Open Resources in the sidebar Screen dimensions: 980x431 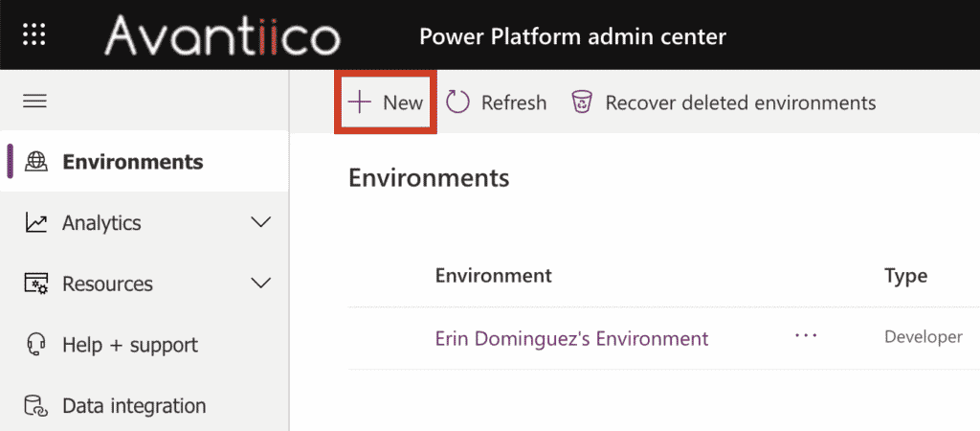pos(145,284)
